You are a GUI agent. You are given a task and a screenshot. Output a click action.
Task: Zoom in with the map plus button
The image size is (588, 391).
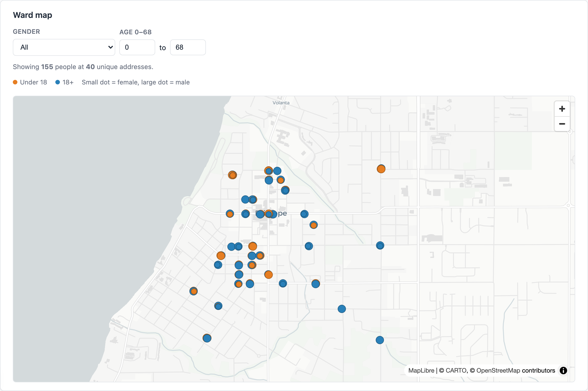click(x=562, y=109)
